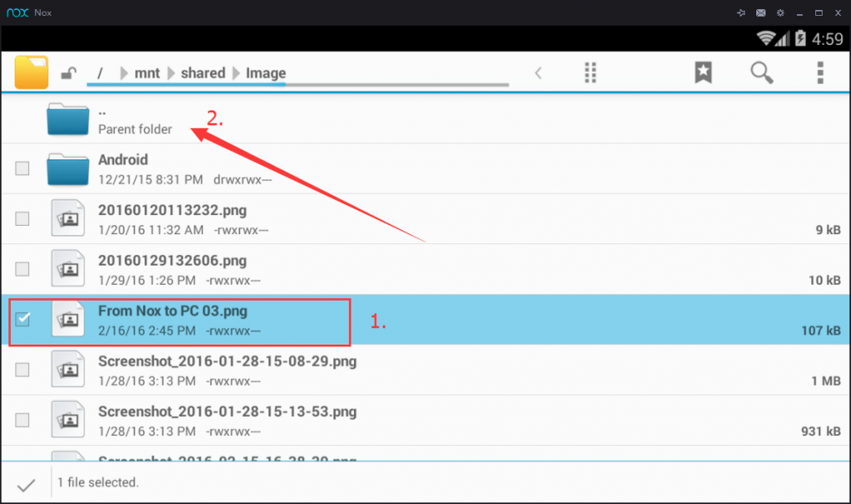
Task: Open the yellow folder app icon
Action: [32, 72]
